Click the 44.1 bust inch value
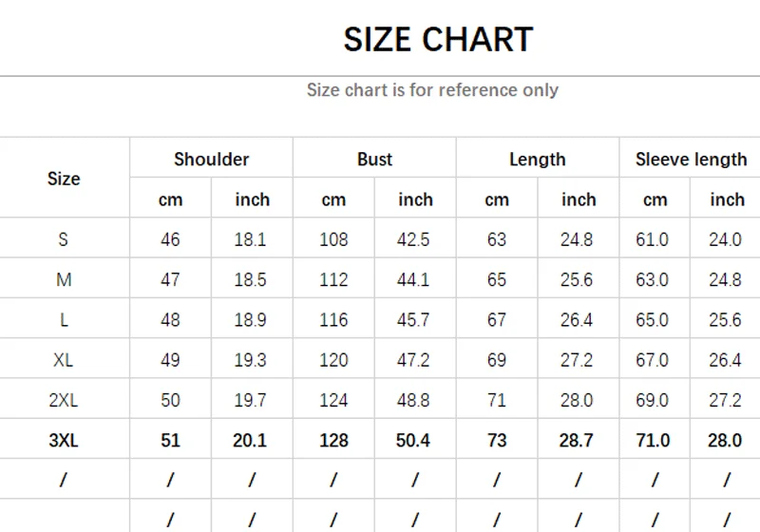 (x=413, y=280)
